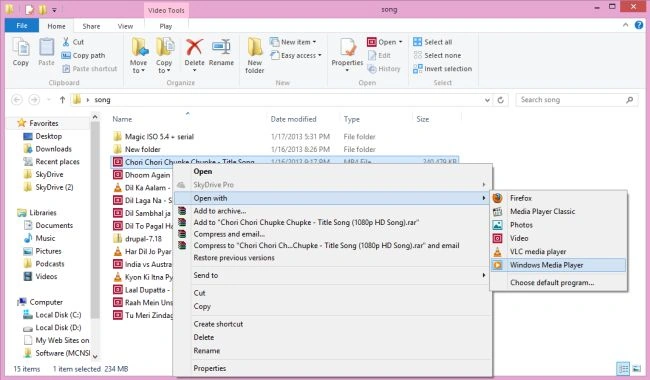Click the Cut scissors icon
The height and width of the screenshot is (380, 650).
66,42
